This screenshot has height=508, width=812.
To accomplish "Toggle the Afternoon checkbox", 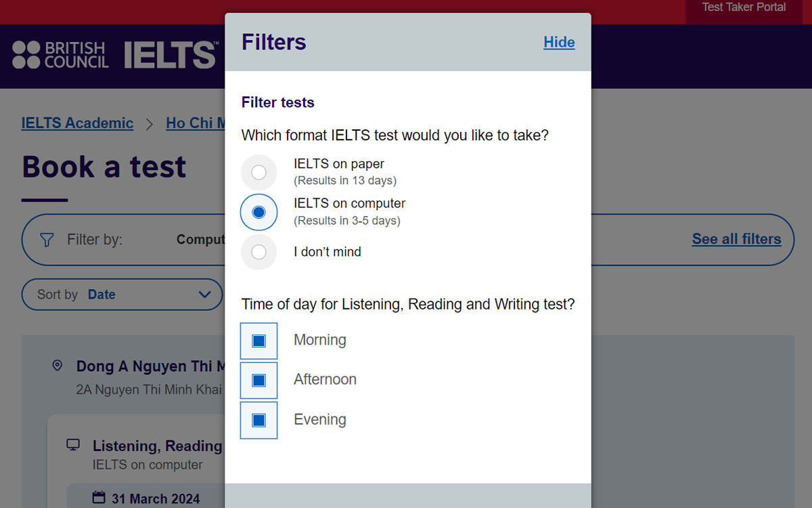I will click(259, 381).
